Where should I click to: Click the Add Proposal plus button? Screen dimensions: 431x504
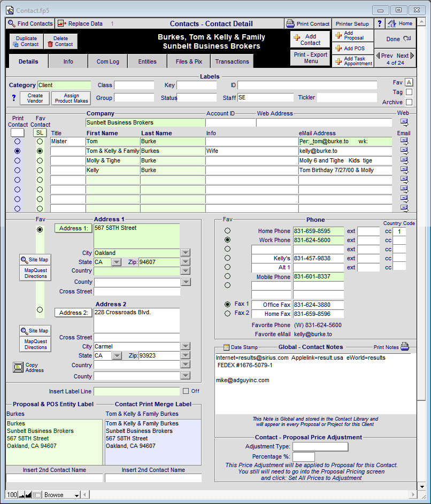[x=353, y=35]
